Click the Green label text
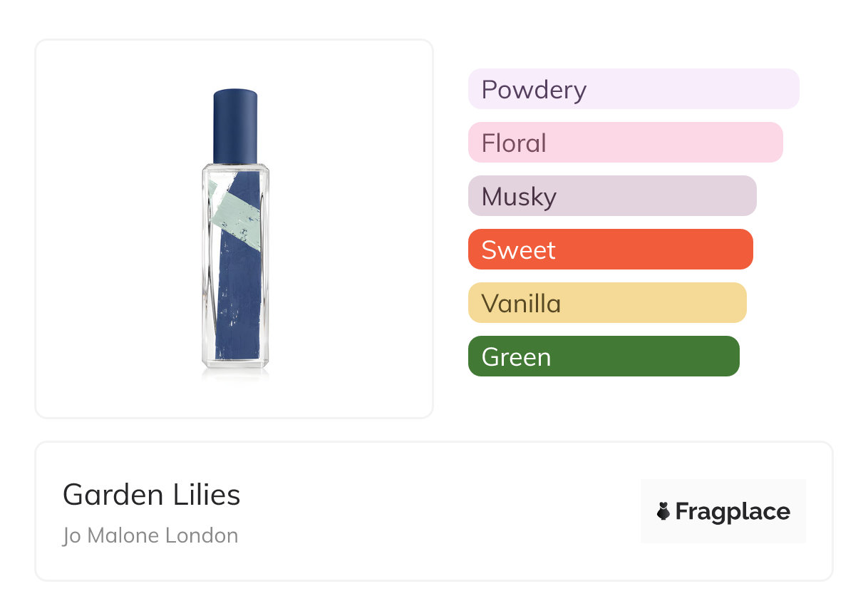868x616 pixels. [x=516, y=357]
